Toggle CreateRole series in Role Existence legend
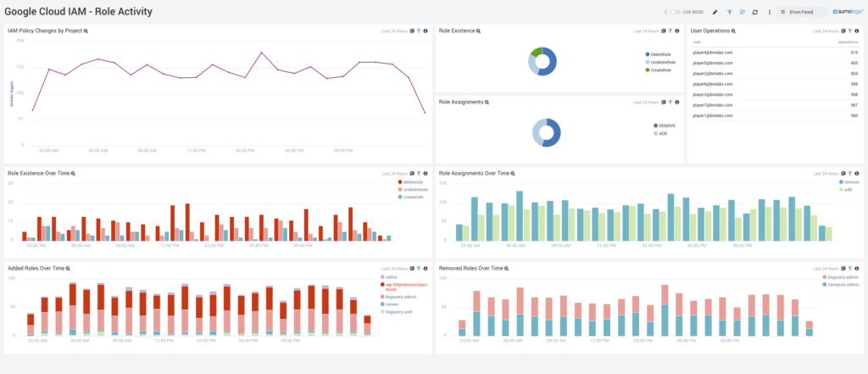Viewport: 868px width, 374px height. [657, 70]
